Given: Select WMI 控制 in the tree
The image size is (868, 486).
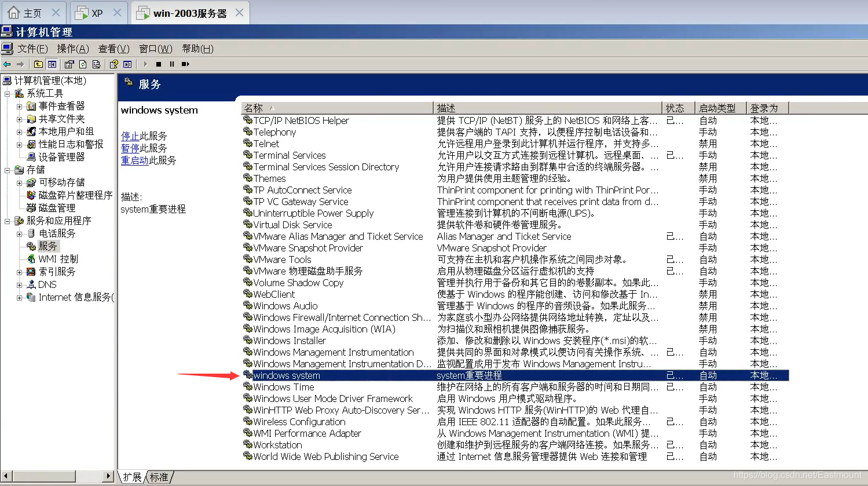Looking at the screenshot, I should coord(58,259).
